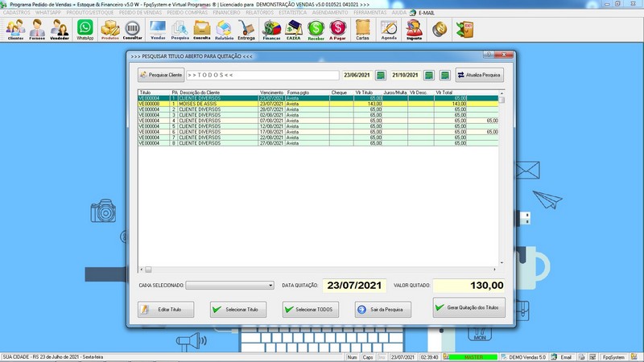644x362 pixels.
Task: Click Gerar Quitação dos Títulos button
Action: click(x=469, y=307)
